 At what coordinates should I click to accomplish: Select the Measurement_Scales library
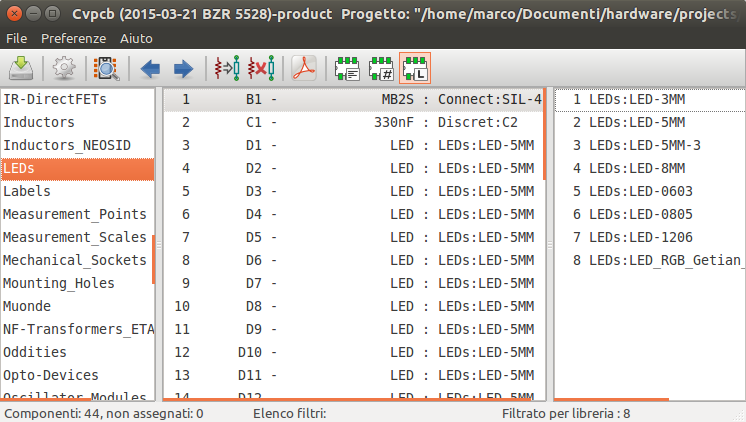(78, 237)
